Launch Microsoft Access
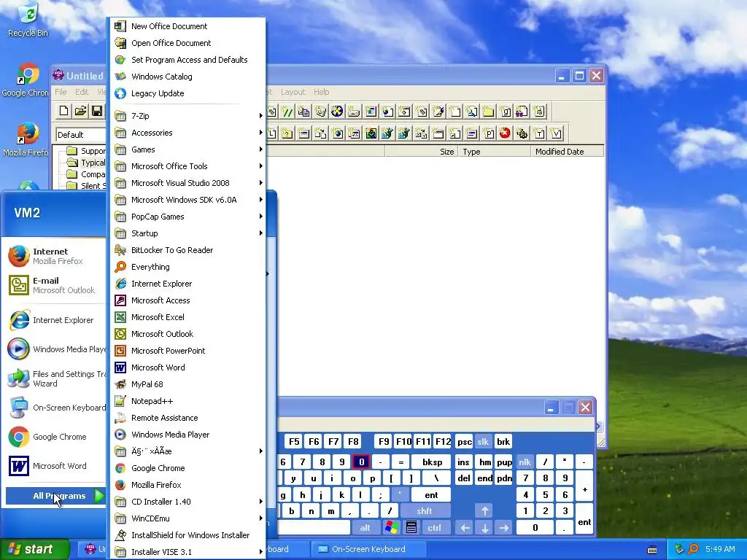The width and height of the screenshot is (747, 560). pos(187,300)
